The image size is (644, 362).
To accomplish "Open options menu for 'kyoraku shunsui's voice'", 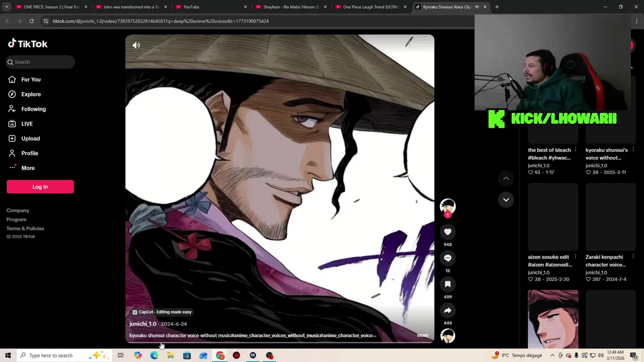I will pos(633,150).
